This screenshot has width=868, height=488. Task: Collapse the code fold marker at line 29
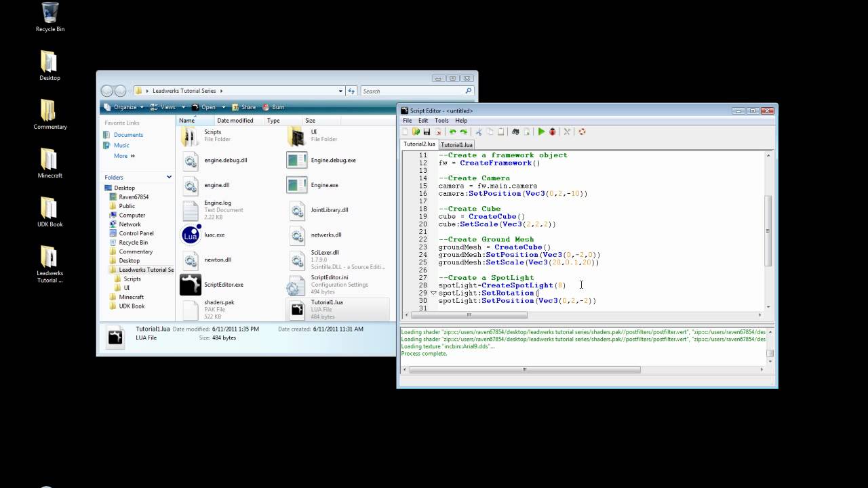433,293
